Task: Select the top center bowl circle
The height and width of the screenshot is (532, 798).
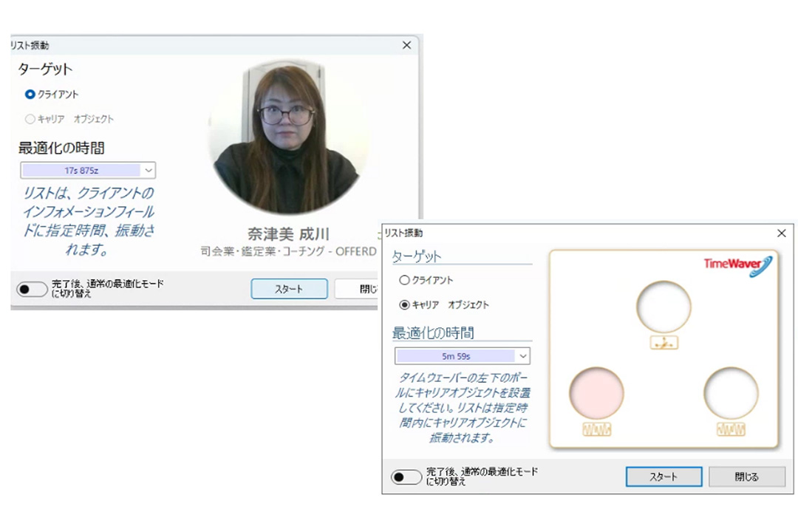Action: 664,307
